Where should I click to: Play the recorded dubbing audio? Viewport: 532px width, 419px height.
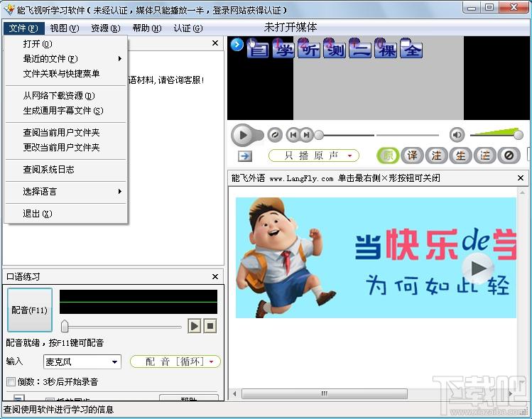[x=195, y=326]
